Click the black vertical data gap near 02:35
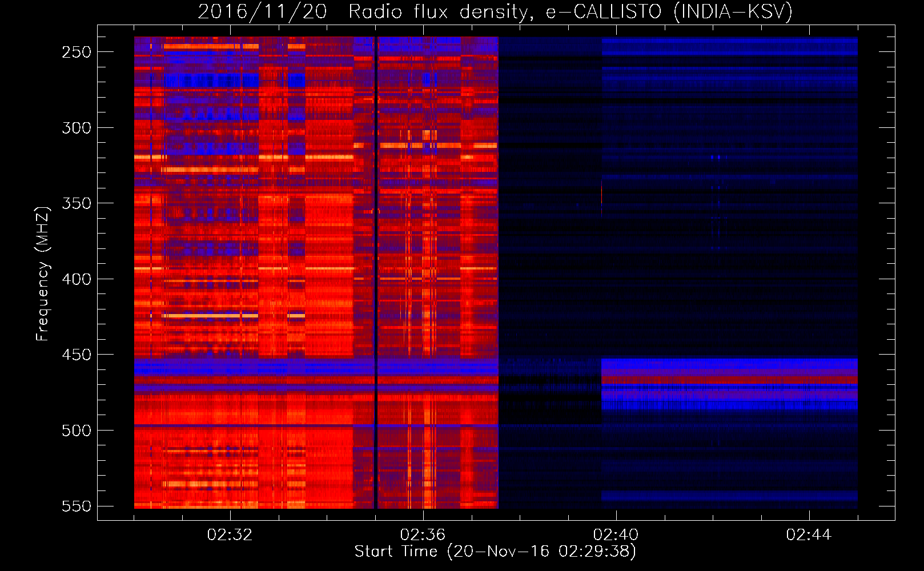This screenshot has width=924, height=571. tap(375, 272)
